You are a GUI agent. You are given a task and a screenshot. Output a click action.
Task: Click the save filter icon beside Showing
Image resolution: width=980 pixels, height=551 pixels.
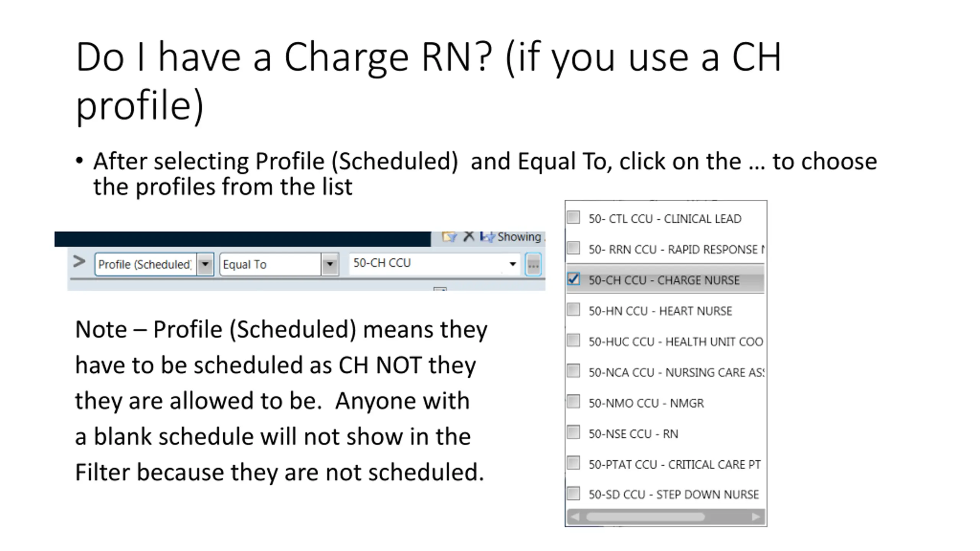pos(487,237)
